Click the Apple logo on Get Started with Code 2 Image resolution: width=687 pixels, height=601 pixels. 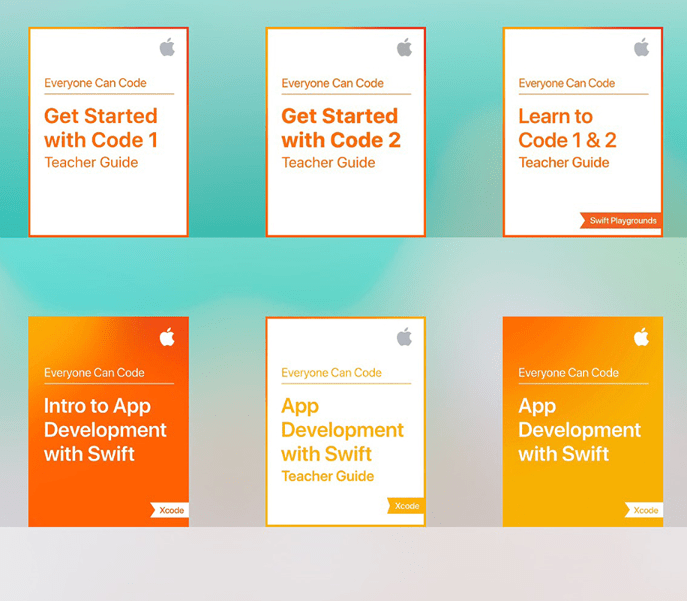coord(404,47)
